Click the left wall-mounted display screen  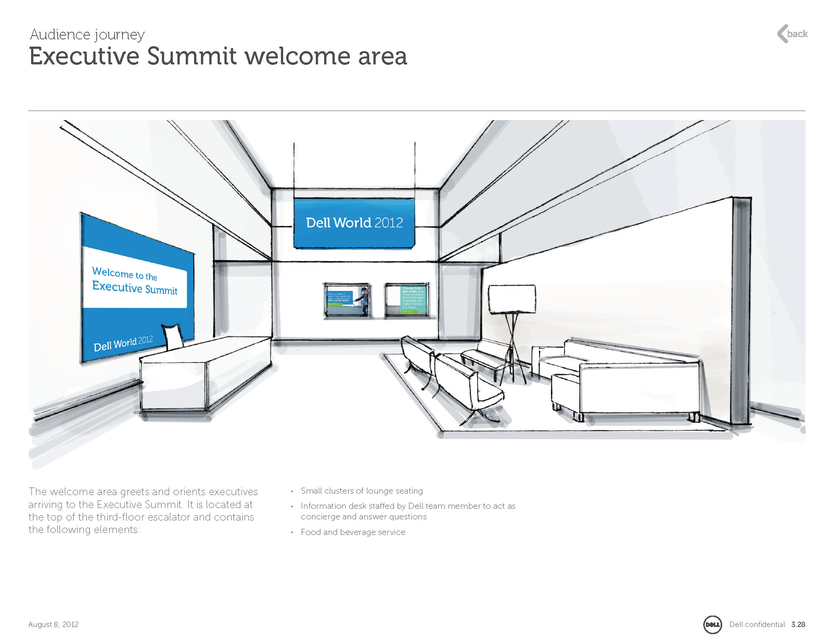click(347, 300)
